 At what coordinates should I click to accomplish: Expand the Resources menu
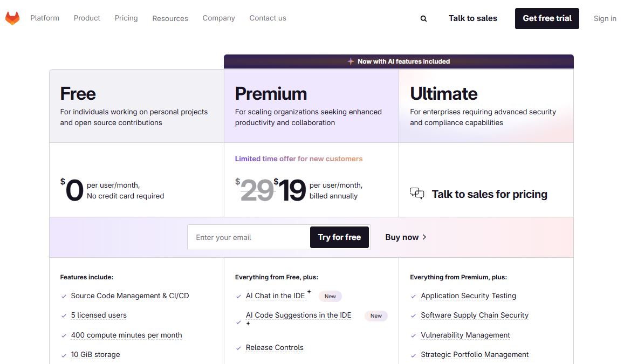tap(170, 18)
